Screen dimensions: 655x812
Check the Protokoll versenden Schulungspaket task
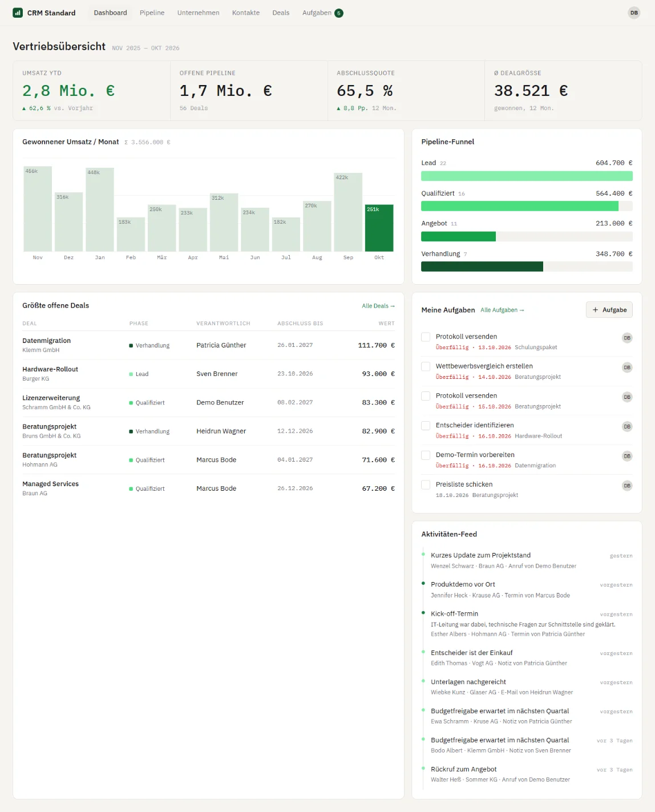426,337
